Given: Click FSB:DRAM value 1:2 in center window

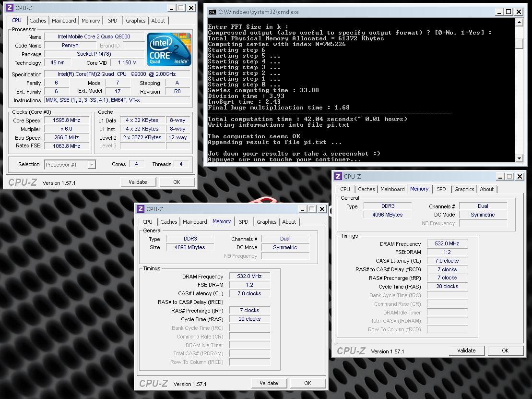Looking at the screenshot, I should point(249,285).
